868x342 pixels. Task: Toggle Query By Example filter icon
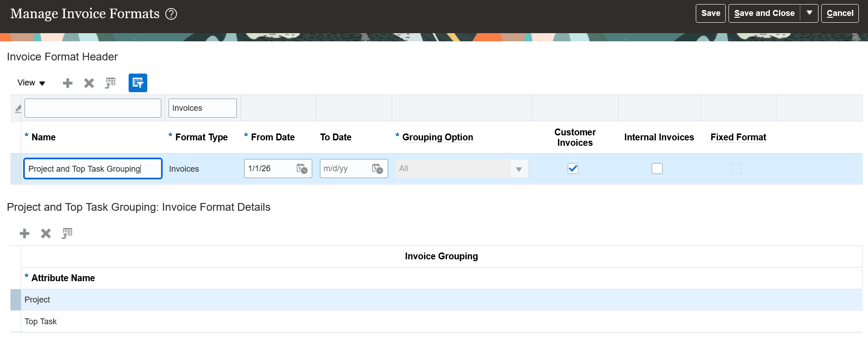pyautogui.click(x=138, y=83)
